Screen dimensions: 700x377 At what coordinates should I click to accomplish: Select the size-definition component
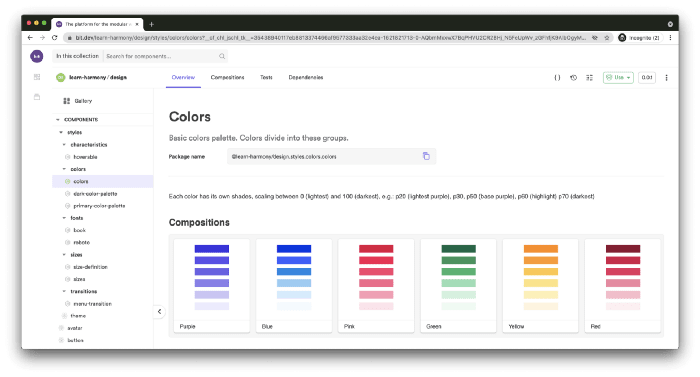pos(91,267)
